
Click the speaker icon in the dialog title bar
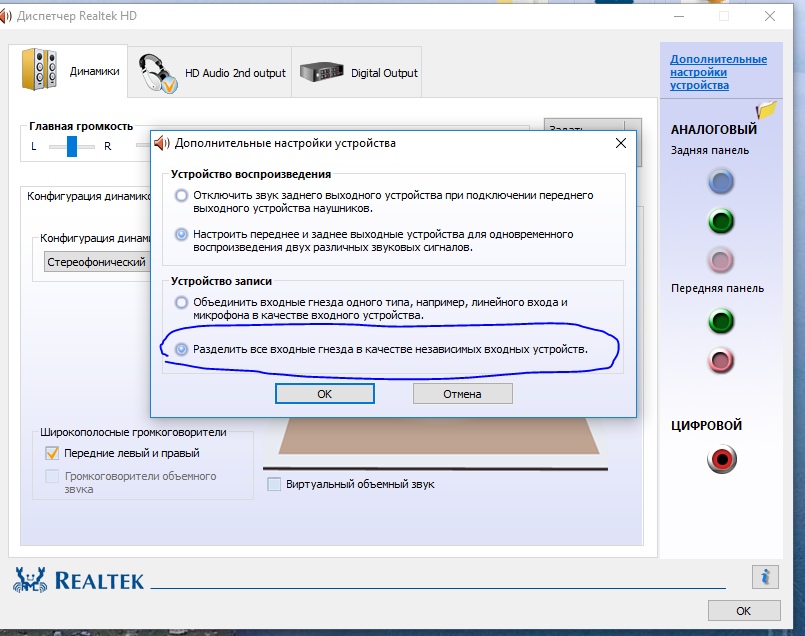pyautogui.click(x=162, y=143)
